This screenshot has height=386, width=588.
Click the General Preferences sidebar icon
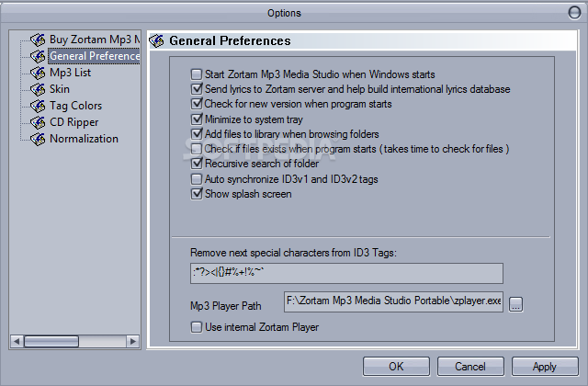(38, 56)
